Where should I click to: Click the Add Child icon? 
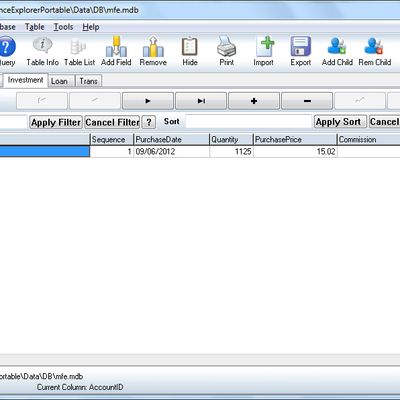tap(337, 46)
